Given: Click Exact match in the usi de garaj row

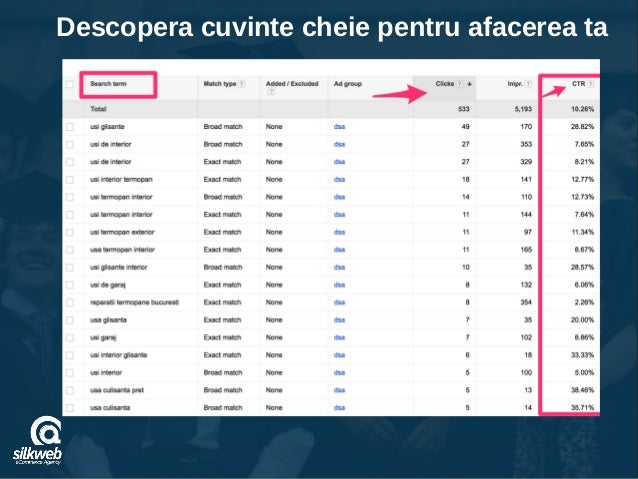Looking at the screenshot, I should coord(223,285).
